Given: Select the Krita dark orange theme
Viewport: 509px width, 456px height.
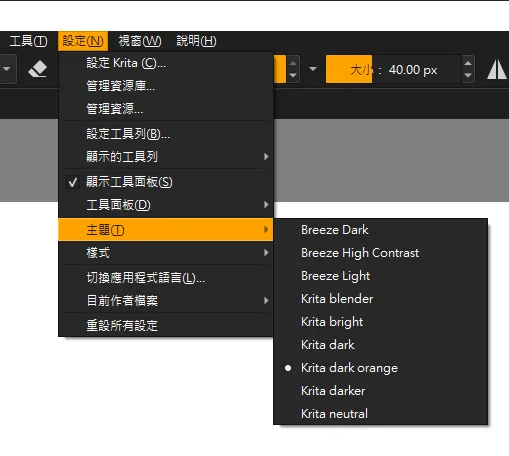Looking at the screenshot, I should tap(380, 368).
